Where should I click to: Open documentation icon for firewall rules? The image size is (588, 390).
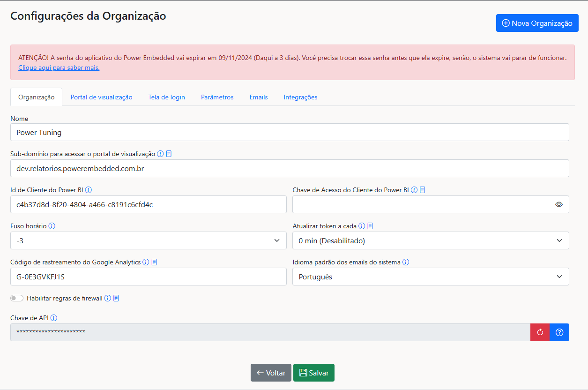point(116,298)
